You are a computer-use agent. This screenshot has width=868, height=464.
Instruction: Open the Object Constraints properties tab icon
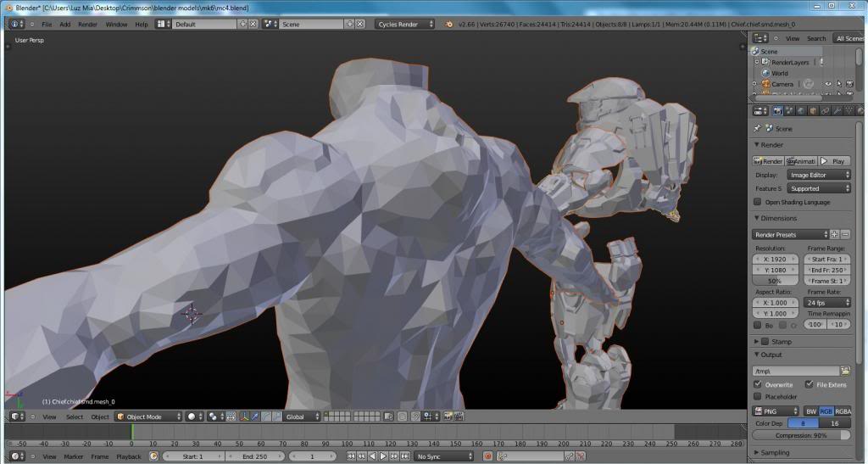click(x=825, y=111)
